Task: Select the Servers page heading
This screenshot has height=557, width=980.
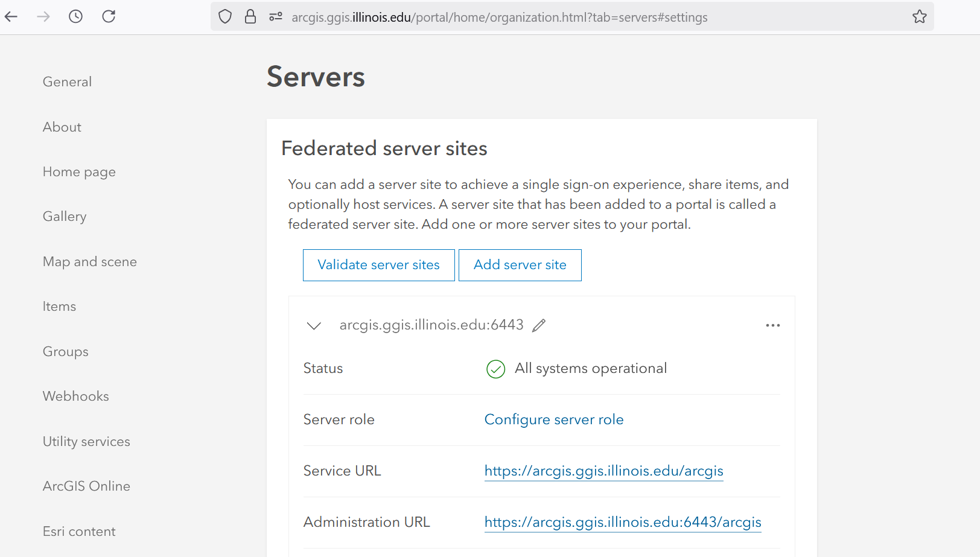Action: click(x=316, y=77)
